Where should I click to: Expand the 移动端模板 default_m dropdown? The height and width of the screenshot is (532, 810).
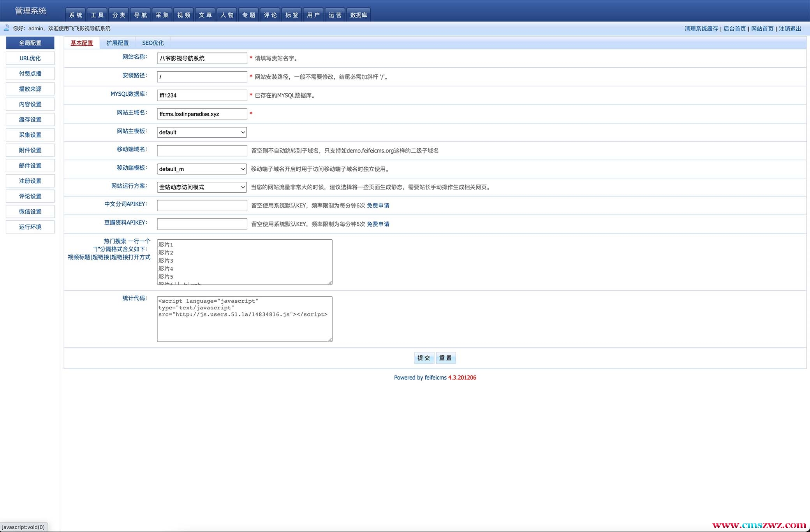(x=202, y=169)
